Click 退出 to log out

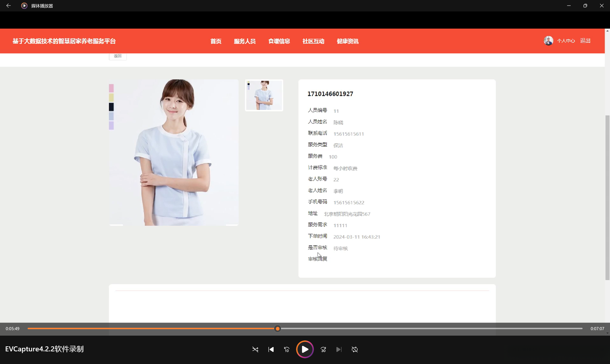(585, 41)
